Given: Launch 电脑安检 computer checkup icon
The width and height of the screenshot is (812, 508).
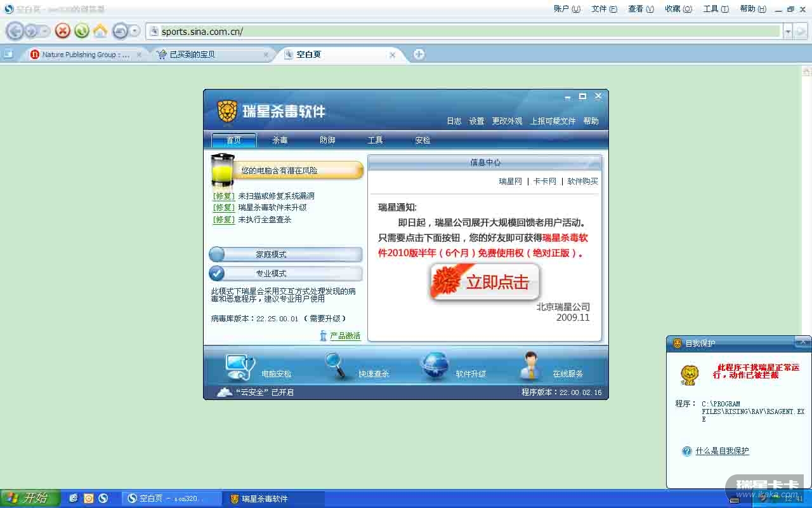Looking at the screenshot, I should (240, 366).
